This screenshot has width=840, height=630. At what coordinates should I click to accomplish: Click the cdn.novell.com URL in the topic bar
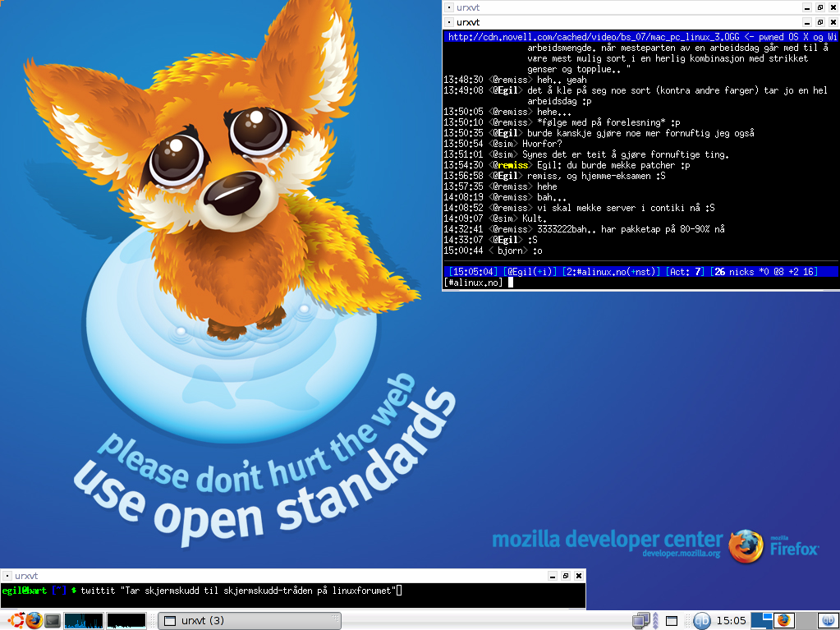click(x=594, y=37)
